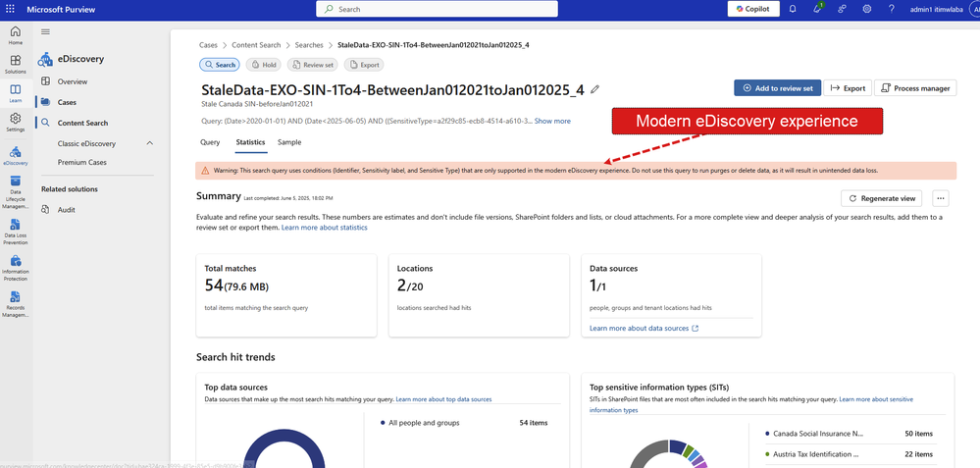Click the Total matches card
Viewport: 980px width, 468px height.
click(286, 295)
